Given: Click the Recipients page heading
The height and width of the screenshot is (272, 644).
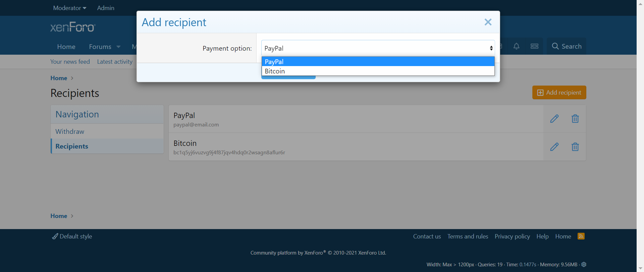Looking at the screenshot, I should 75,93.
